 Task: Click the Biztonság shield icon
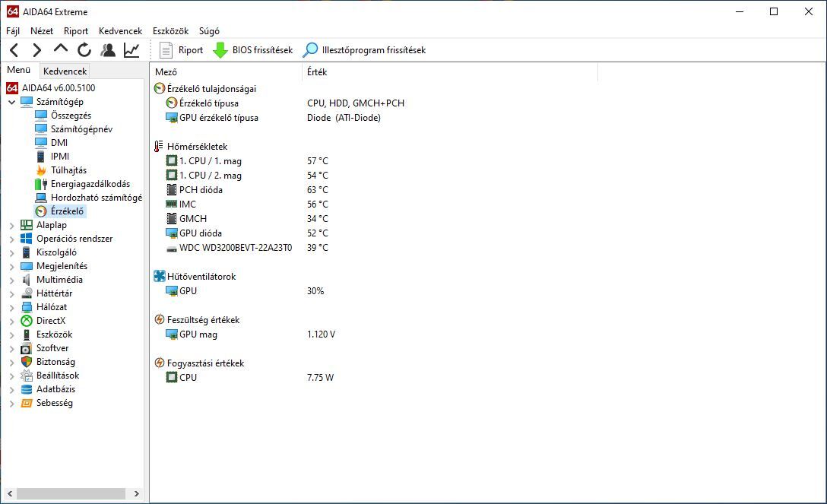(x=27, y=362)
